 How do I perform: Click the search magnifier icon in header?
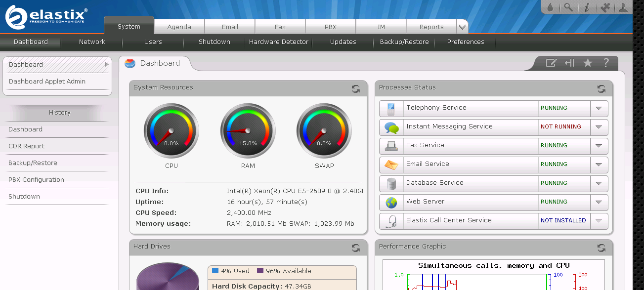(x=568, y=7)
